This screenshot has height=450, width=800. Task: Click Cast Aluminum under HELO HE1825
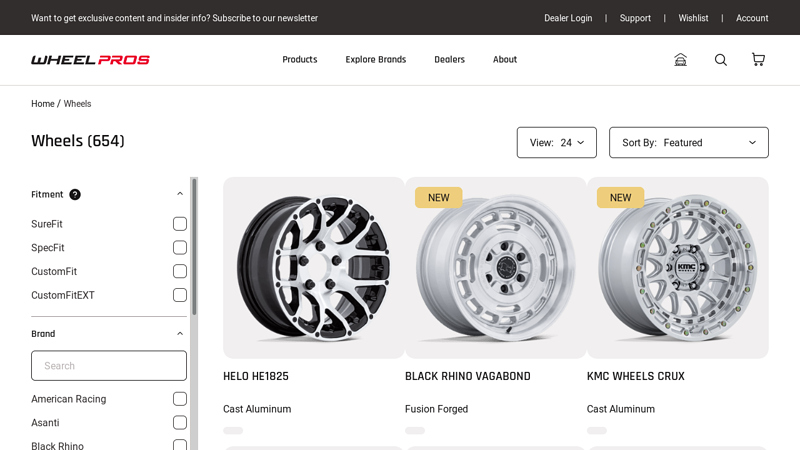(x=257, y=409)
